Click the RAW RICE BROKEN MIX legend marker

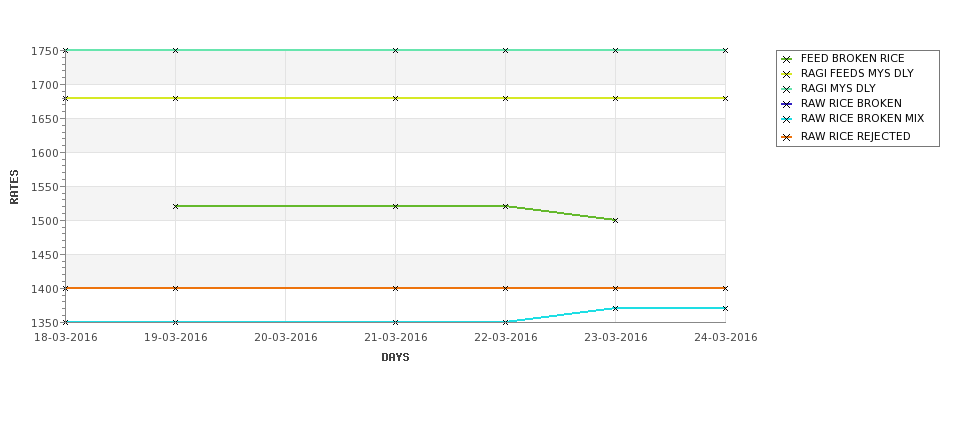(x=787, y=119)
